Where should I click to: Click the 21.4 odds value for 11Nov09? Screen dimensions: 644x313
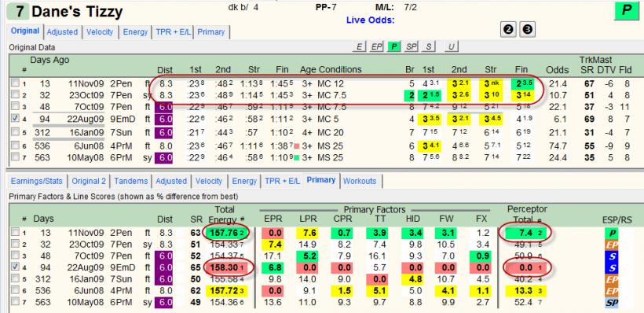pyautogui.click(x=558, y=84)
